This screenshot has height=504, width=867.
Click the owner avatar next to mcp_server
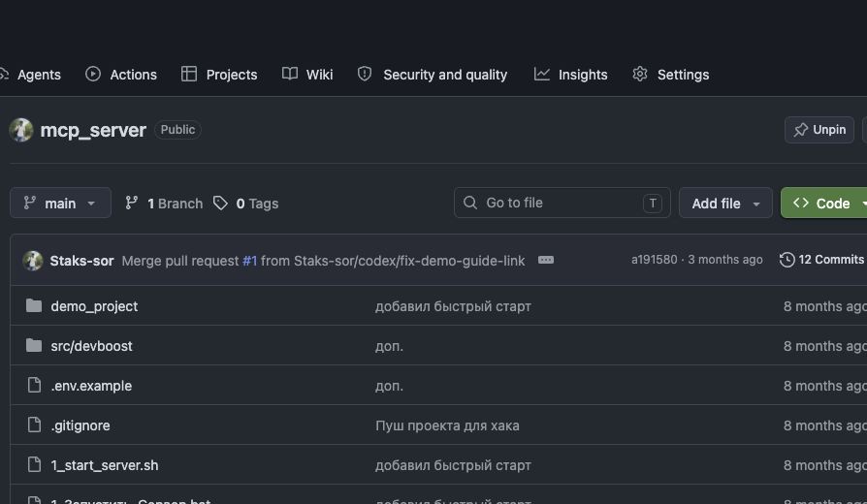(21, 130)
